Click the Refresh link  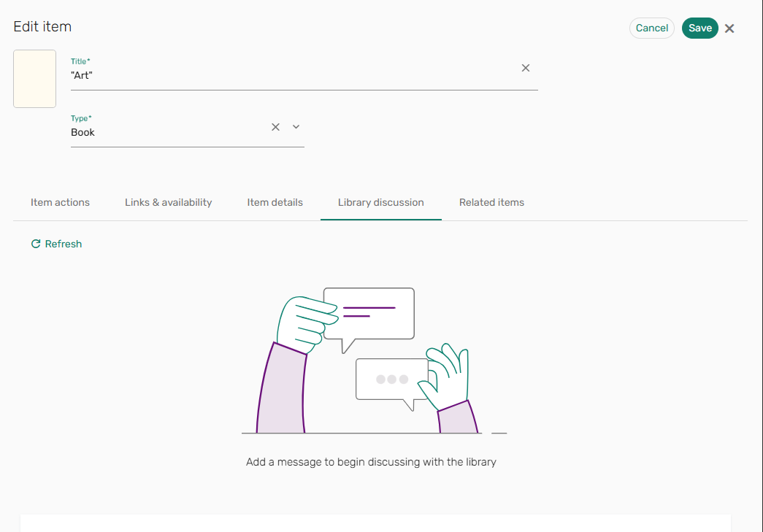tap(56, 244)
